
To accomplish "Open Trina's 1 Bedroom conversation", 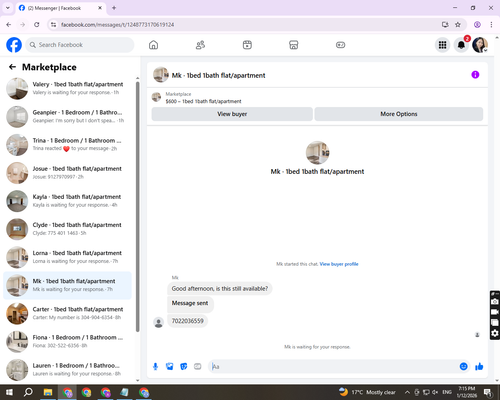I will tap(68, 145).
